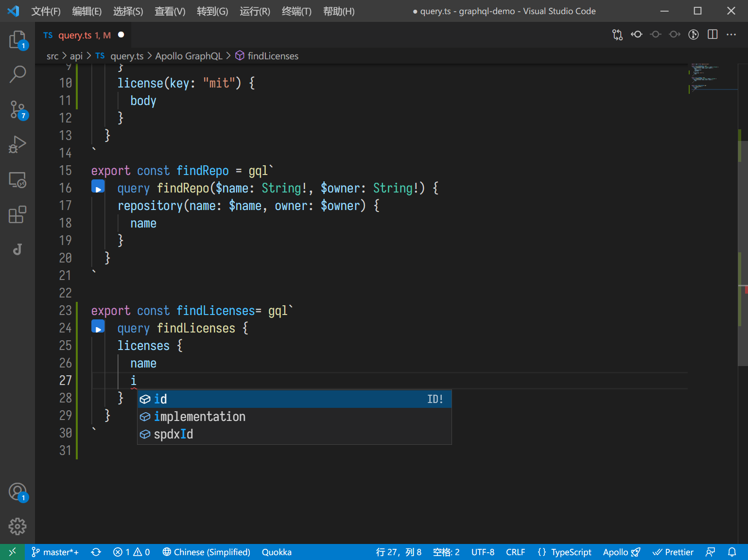Open the Accounts menu icon
This screenshot has height=560, width=748.
click(17, 491)
